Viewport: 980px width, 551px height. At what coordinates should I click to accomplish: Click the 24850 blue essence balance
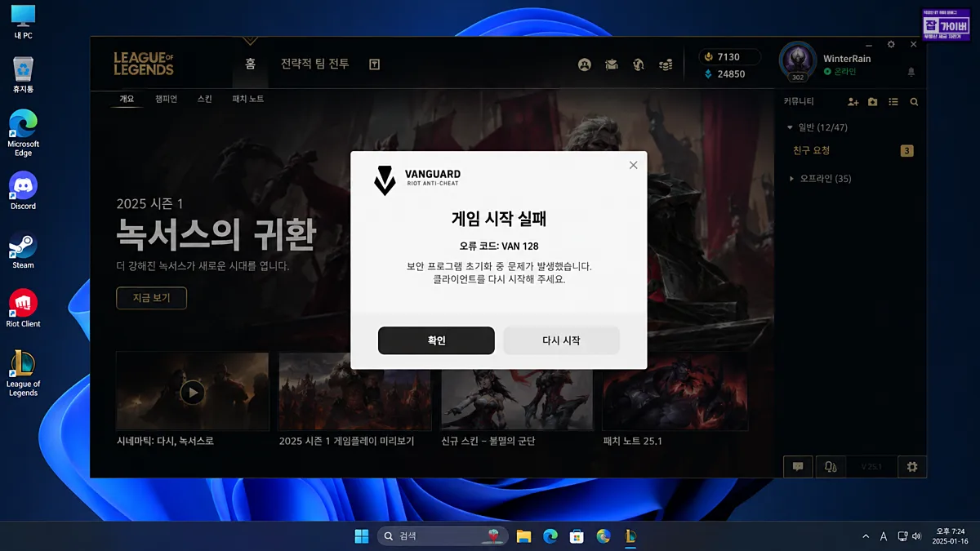click(724, 73)
